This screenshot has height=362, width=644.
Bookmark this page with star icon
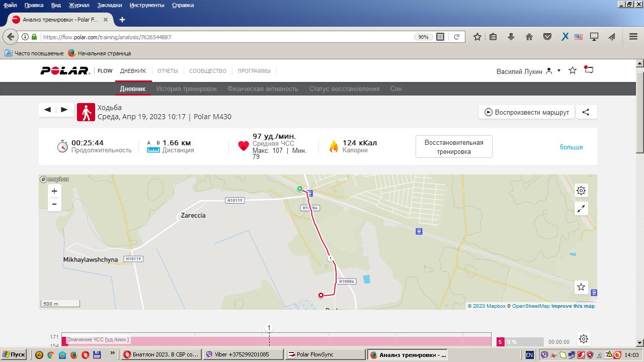(477, 37)
